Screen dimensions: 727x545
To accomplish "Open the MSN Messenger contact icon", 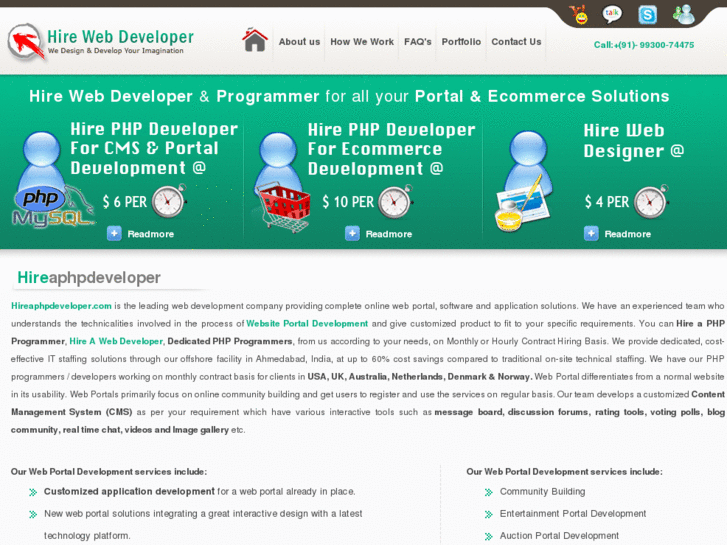I will 683,14.
